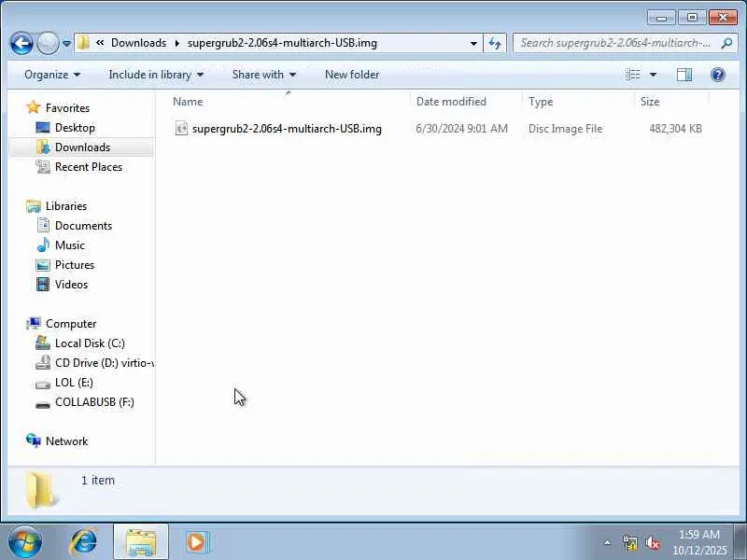Open CD Drive (D:) virtio

(105, 362)
